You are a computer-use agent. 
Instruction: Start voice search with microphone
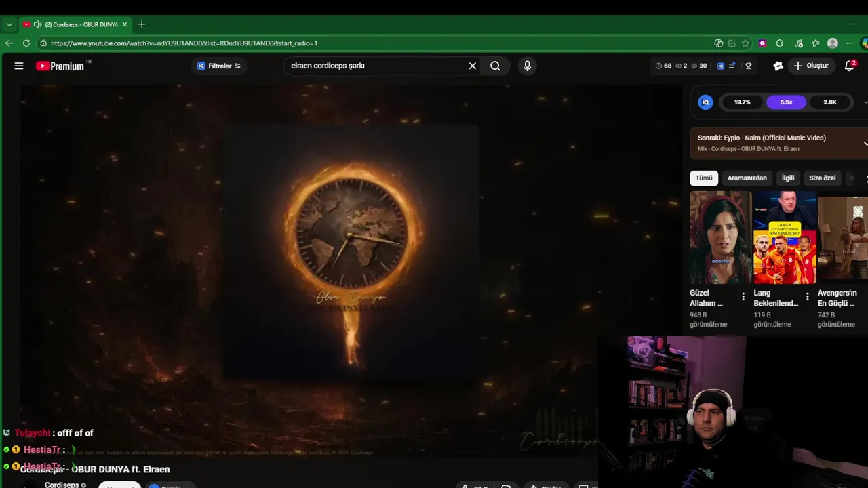click(527, 66)
